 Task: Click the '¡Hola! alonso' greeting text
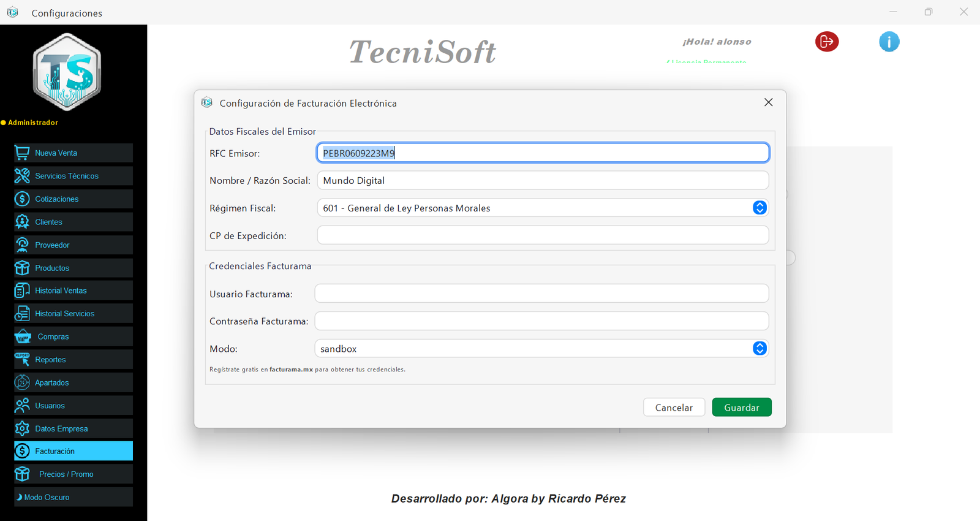[717, 42]
